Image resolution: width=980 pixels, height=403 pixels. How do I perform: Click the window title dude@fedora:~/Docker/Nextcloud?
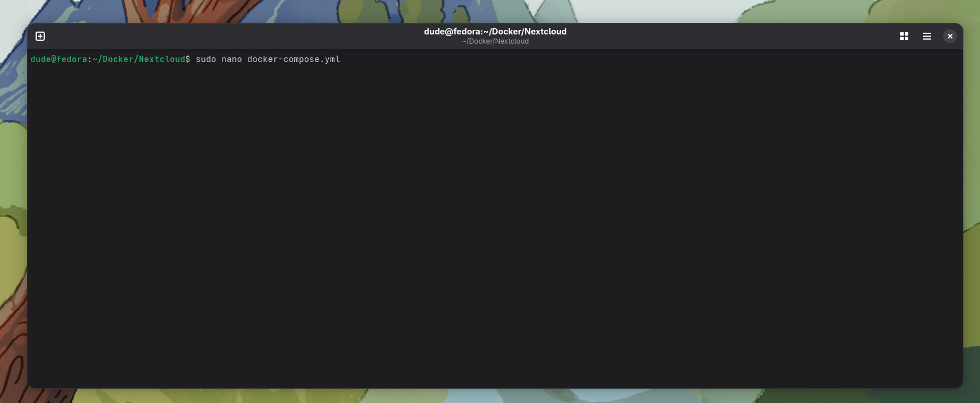coord(495,32)
